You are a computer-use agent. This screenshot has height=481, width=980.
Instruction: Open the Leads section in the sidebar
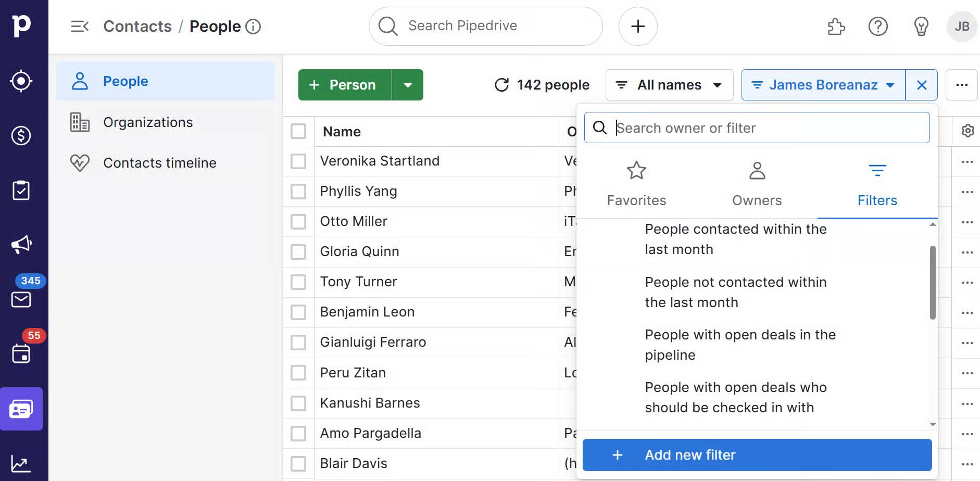[21, 81]
